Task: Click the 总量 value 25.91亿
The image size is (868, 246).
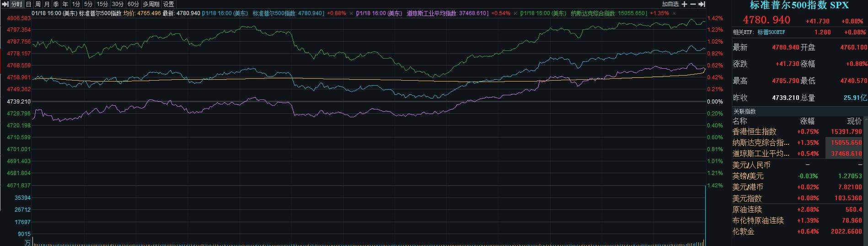Action: pyautogui.click(x=855, y=98)
